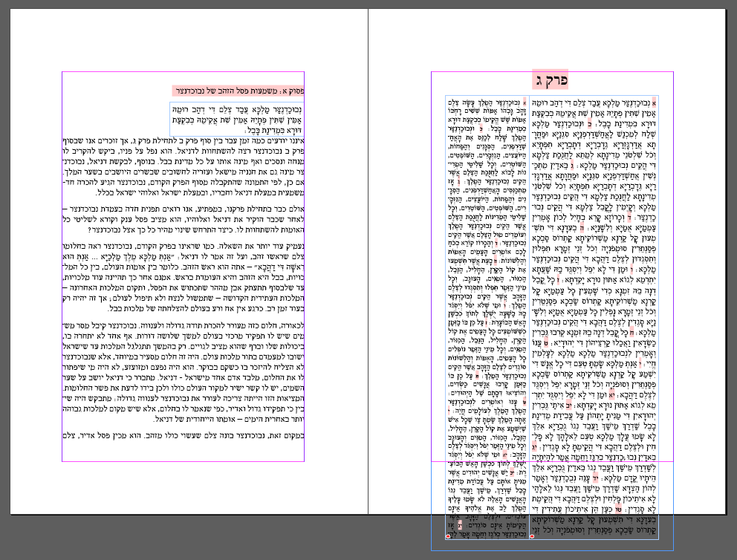737x560 pixels.
Task: Click highlighted first verse marker "א" in Aramaic column
Action: coord(654,103)
